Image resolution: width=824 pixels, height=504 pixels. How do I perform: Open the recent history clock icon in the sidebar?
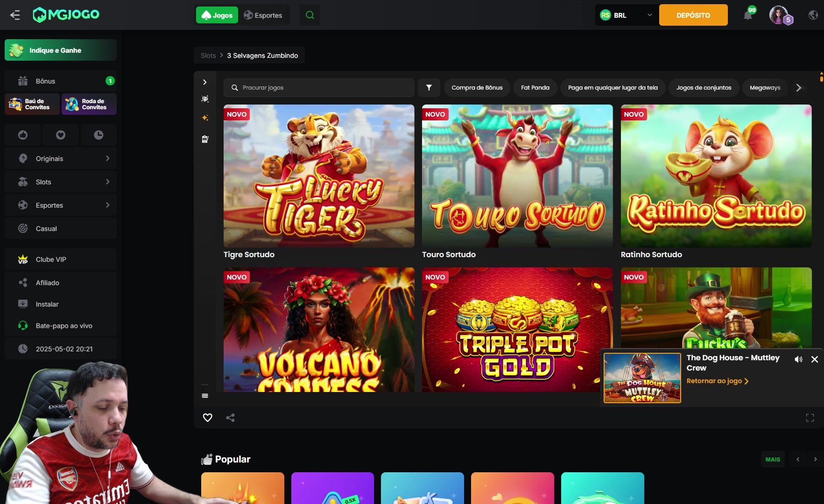(x=99, y=135)
